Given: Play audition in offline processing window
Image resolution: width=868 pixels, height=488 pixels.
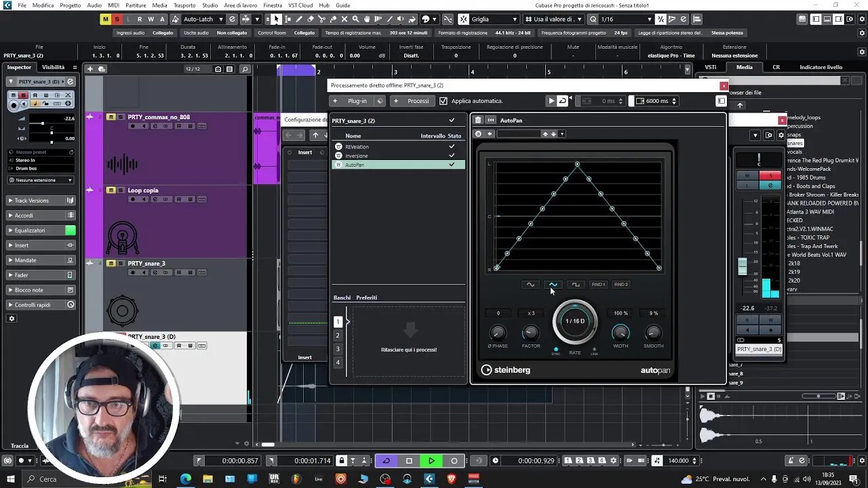Looking at the screenshot, I should (x=551, y=101).
